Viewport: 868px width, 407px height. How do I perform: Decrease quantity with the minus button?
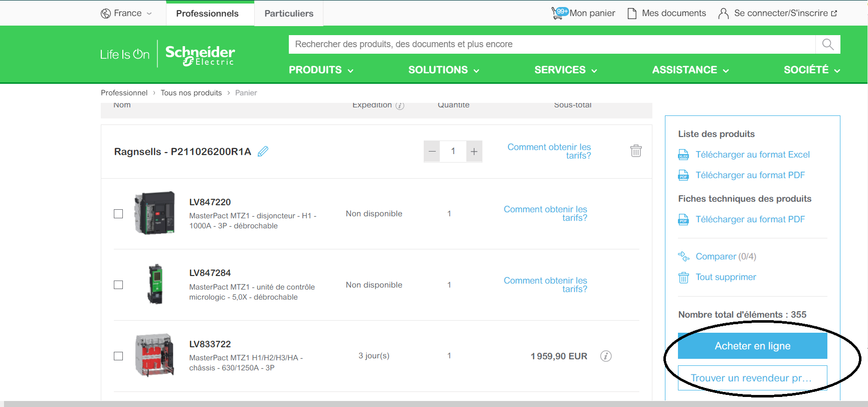coord(432,152)
